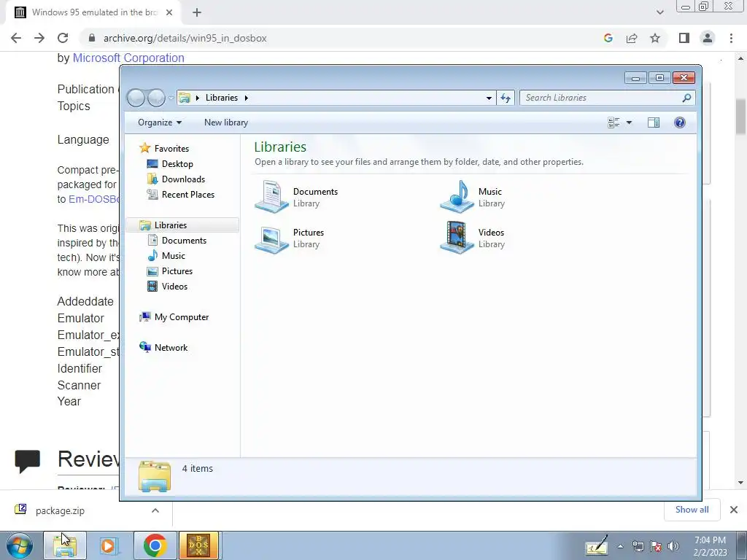The image size is (747, 560).
Task: Click share this page icon in Chrome
Action: coord(632,38)
